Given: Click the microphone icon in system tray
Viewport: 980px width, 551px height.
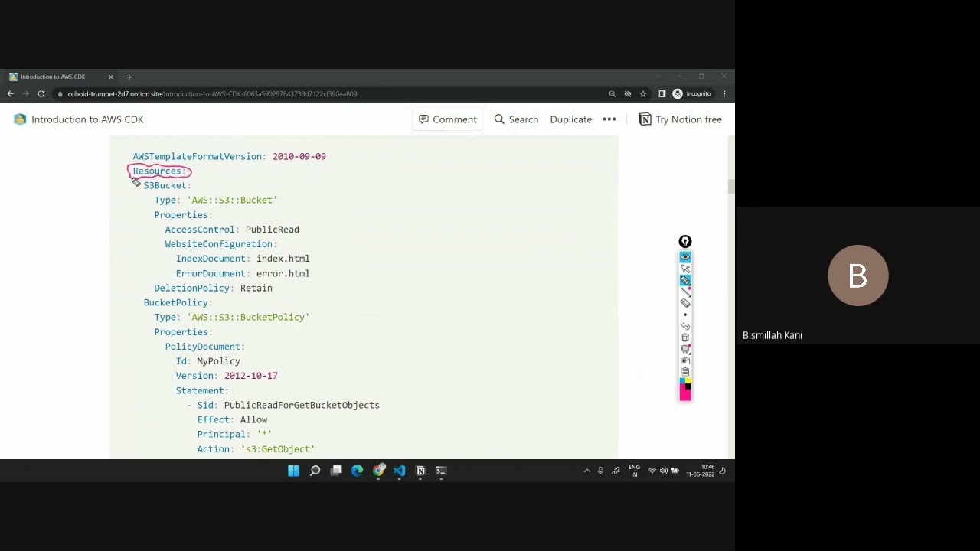Looking at the screenshot, I should [x=601, y=471].
